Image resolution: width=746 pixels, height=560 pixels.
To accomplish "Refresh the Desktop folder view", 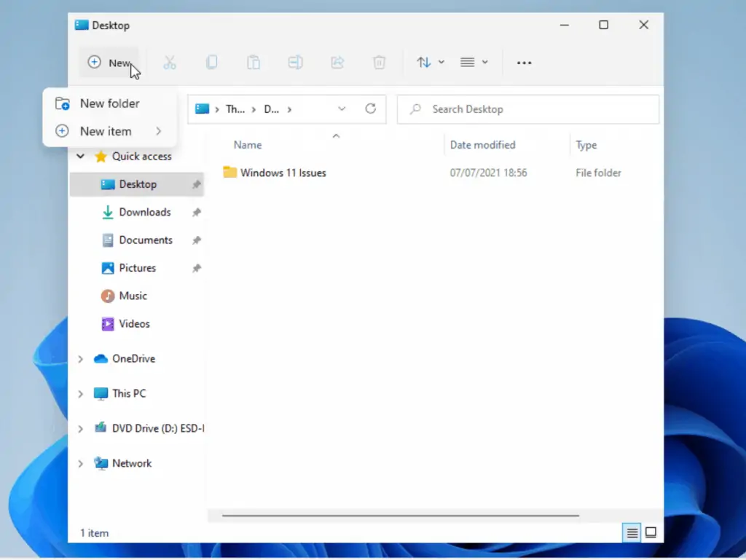I will pyautogui.click(x=371, y=109).
